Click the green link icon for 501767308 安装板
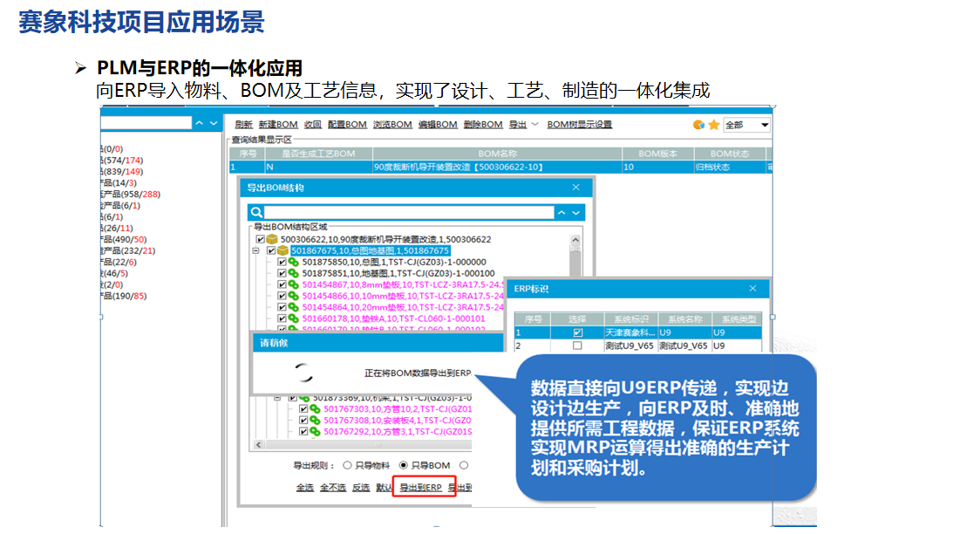The width and height of the screenshot is (980, 534). coord(315,420)
